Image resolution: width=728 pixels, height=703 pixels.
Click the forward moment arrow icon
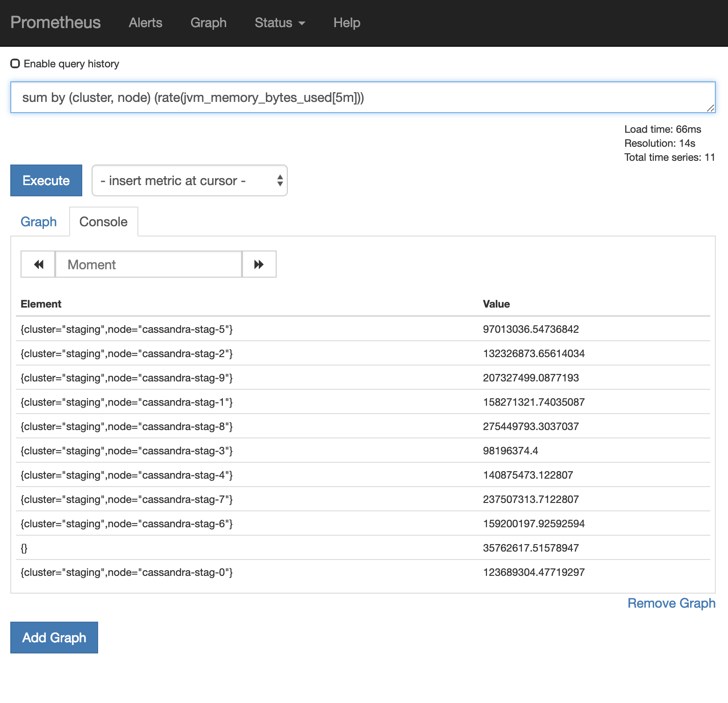tap(259, 265)
